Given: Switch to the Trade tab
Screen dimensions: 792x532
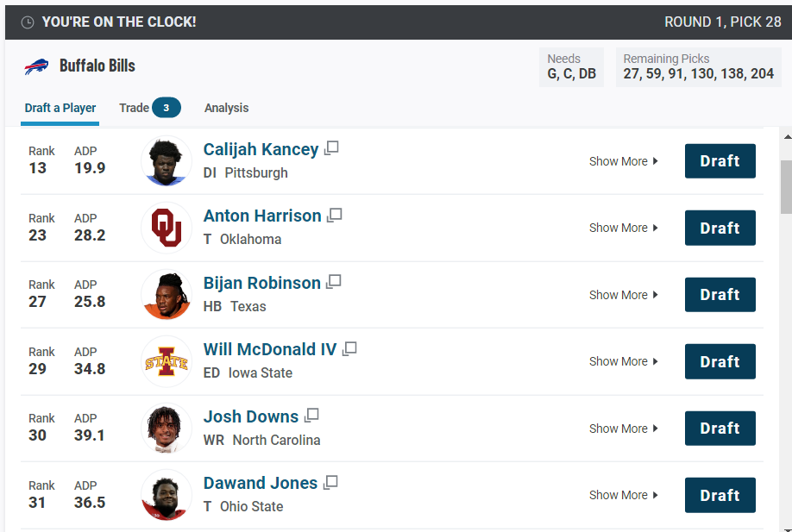Looking at the screenshot, I should (x=149, y=108).
